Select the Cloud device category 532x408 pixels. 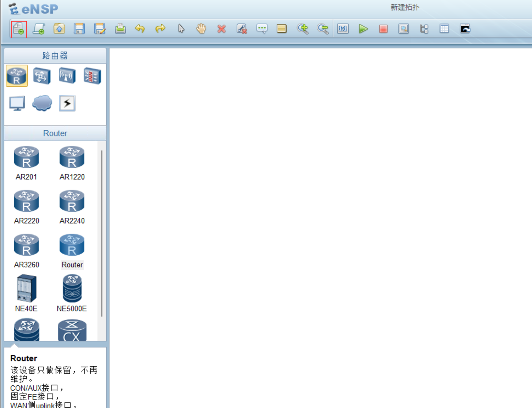click(42, 103)
